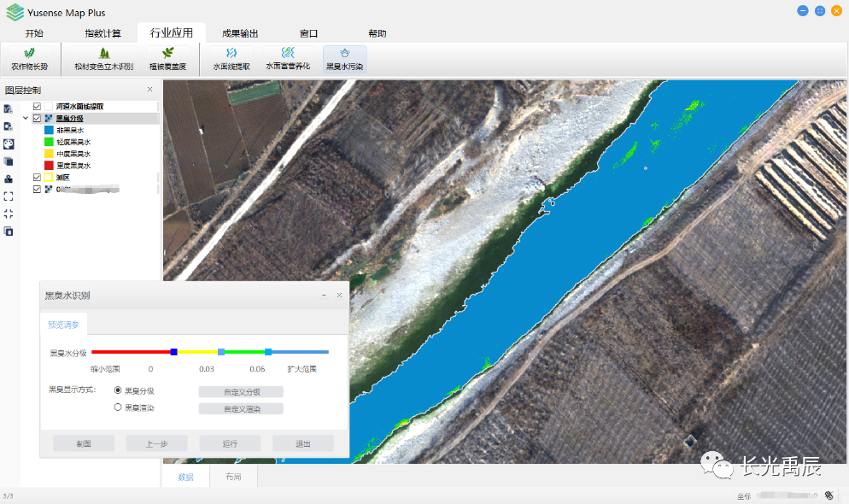This screenshot has width=849, height=504.
Task: Select the 植被覆盖度 vegetation coverage tool
Action: (167, 58)
